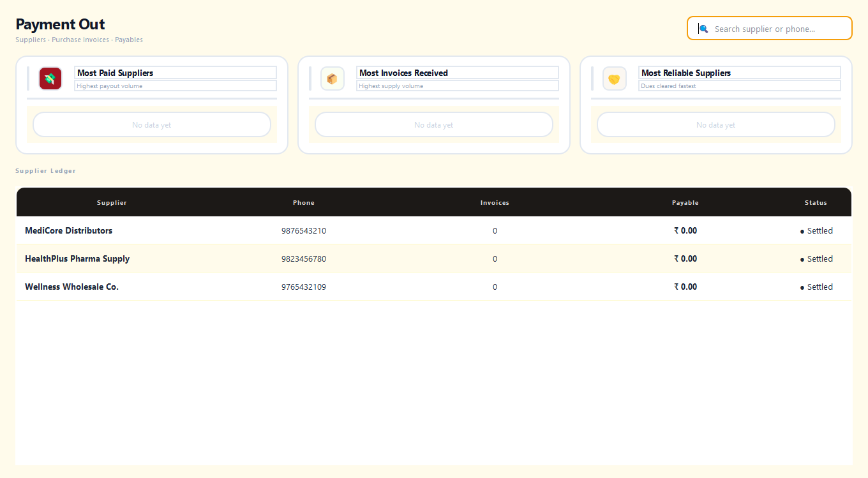Image resolution: width=868 pixels, height=478 pixels.
Task: Click Wellness Wholesale Co. payable amount
Action: click(685, 287)
